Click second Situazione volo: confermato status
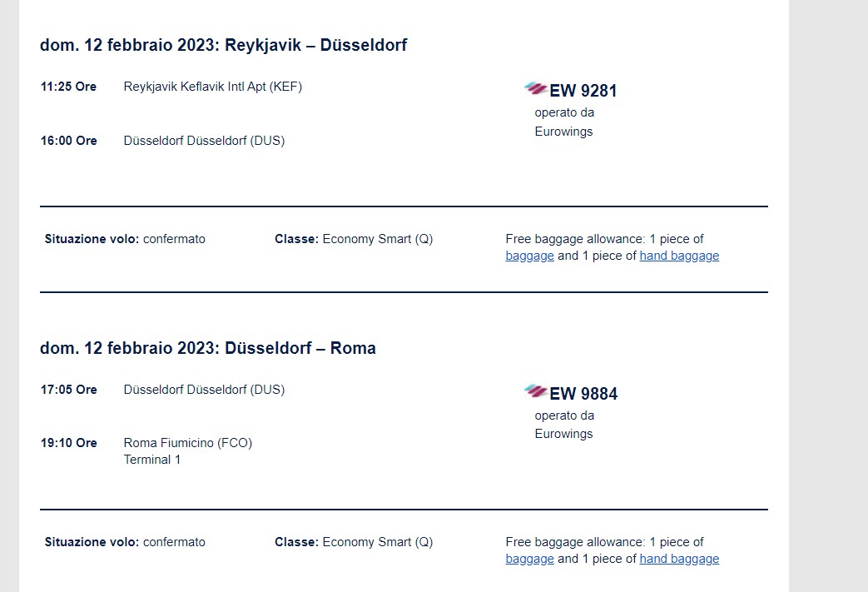Screen dimensions: 868x592 point(125,542)
